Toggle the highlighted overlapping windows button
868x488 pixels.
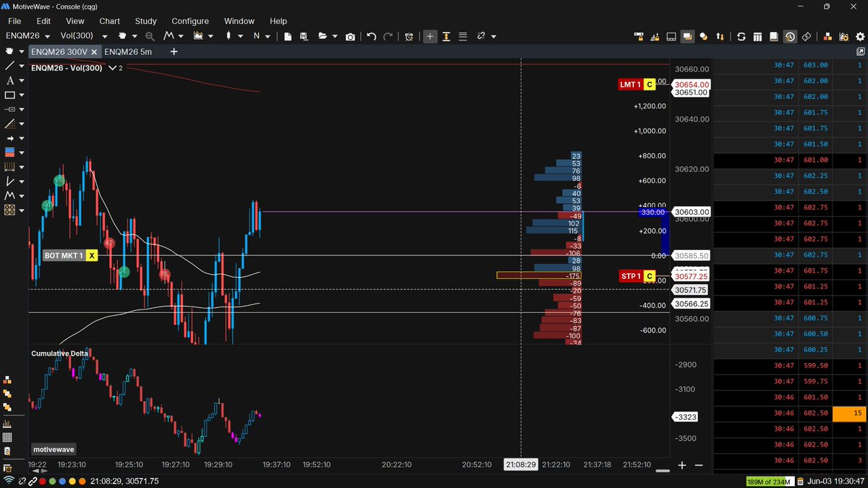click(687, 36)
